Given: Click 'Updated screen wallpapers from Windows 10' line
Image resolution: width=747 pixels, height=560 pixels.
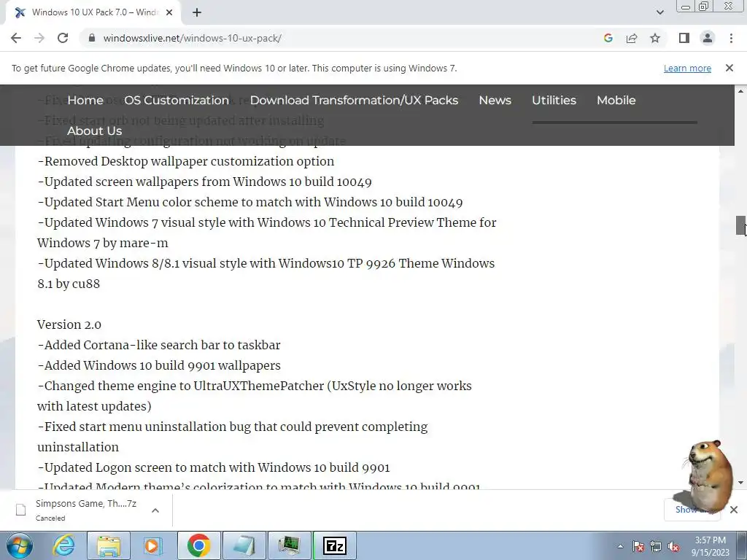Looking at the screenshot, I should [x=204, y=182].
